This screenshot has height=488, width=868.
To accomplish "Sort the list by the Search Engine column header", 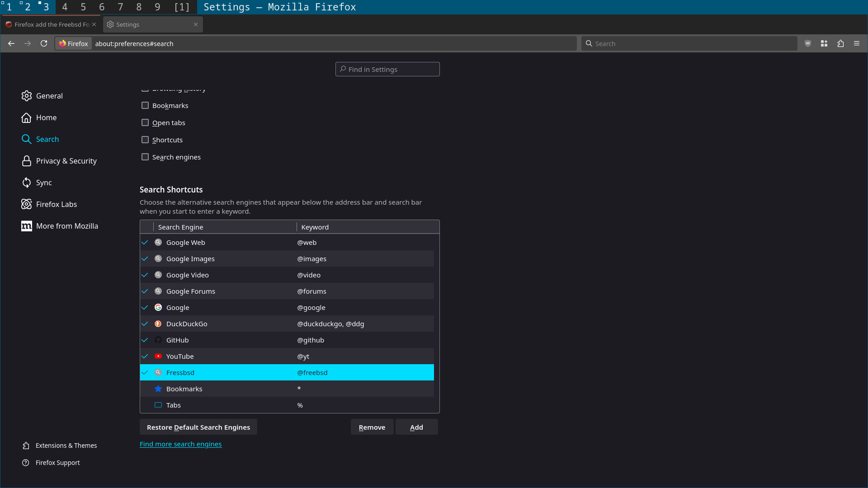I will pos(225,227).
